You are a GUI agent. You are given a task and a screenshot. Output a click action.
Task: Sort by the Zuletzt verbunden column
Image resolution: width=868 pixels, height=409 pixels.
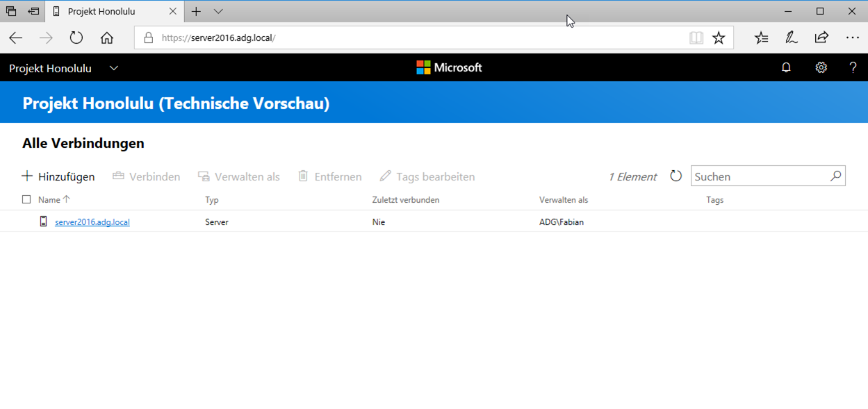pos(406,200)
